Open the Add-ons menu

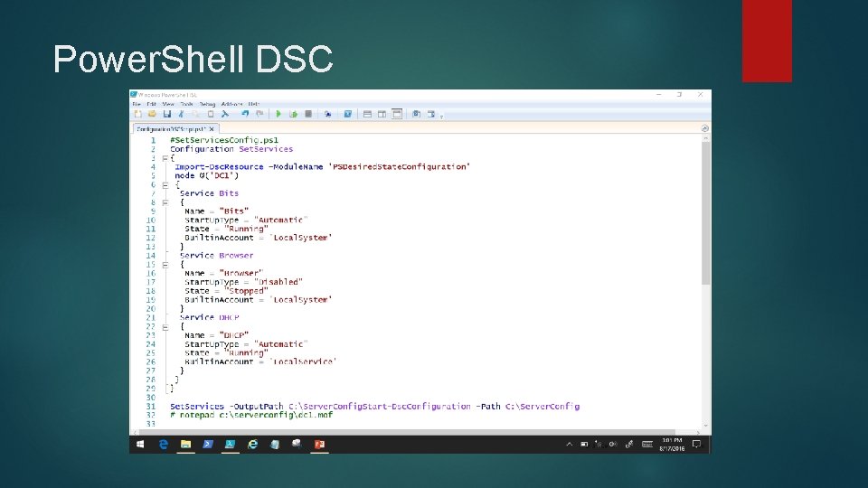(x=232, y=104)
